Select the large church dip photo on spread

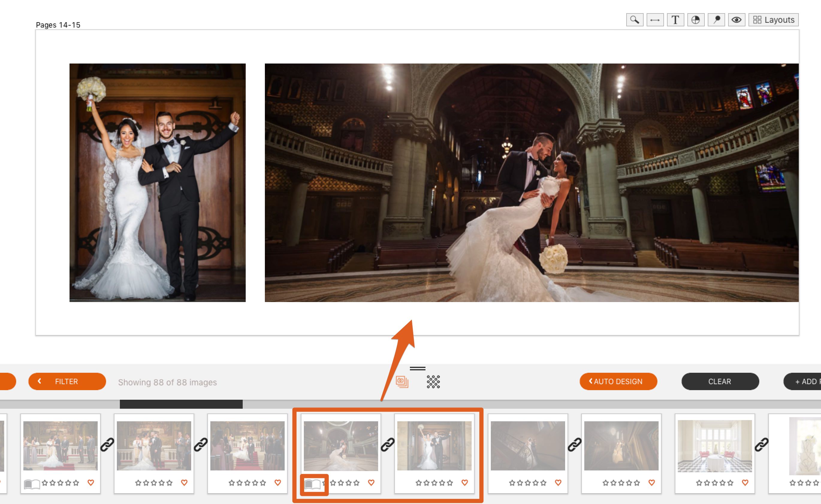[532, 183]
